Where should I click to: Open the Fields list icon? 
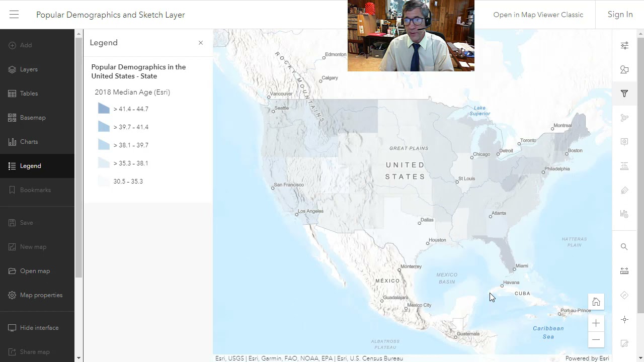click(624, 166)
